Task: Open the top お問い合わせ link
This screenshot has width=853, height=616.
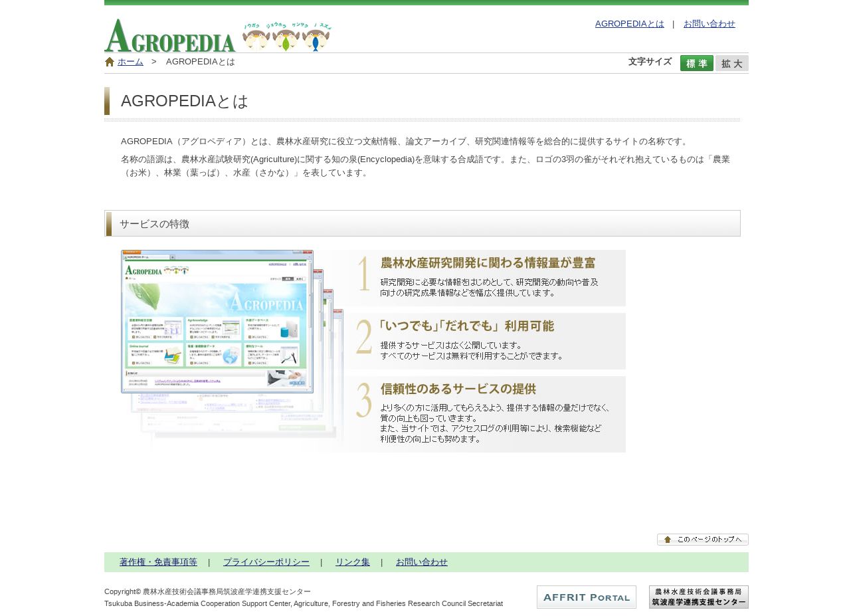Action: tap(709, 24)
